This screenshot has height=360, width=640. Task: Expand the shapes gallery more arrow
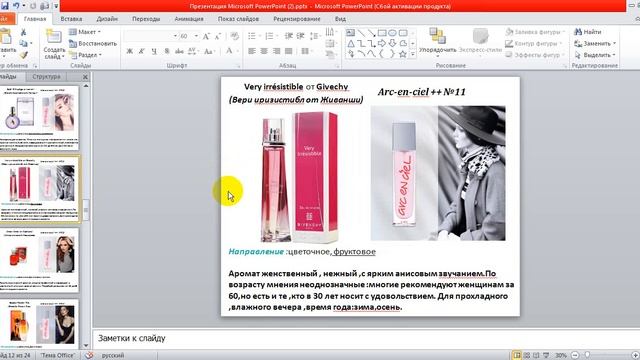tap(413, 54)
